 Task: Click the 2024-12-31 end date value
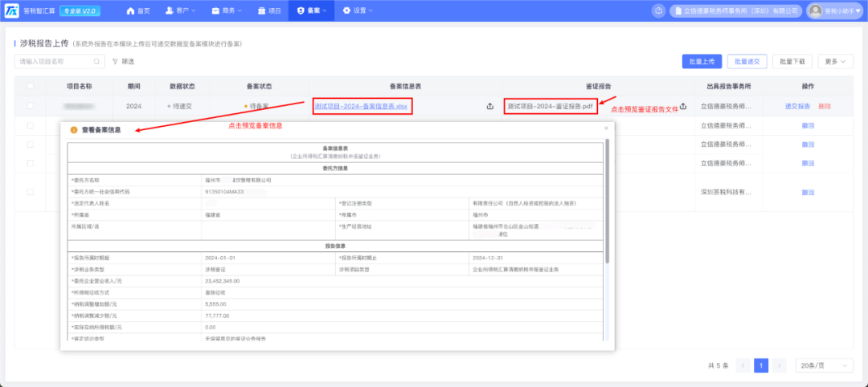489,259
